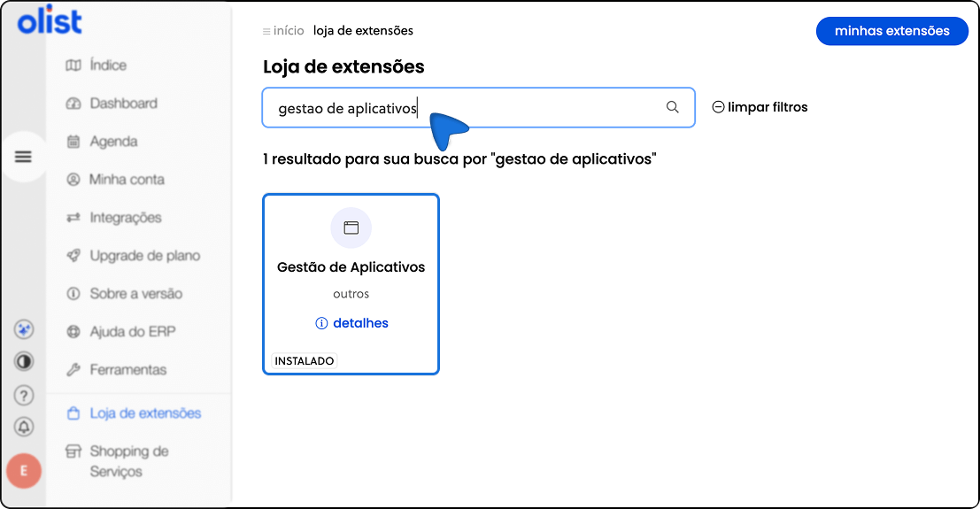Click the AI sparkle assistant icon
Viewport: 980px width, 509px height.
coord(24,329)
